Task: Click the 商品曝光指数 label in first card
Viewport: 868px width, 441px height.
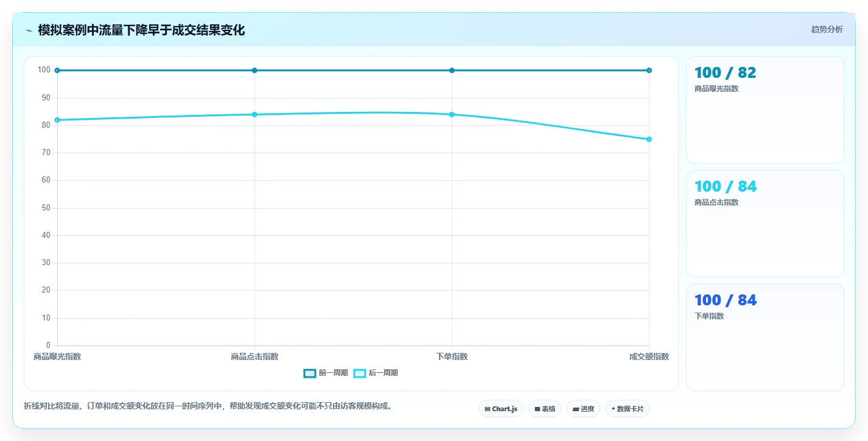Action: [716, 89]
